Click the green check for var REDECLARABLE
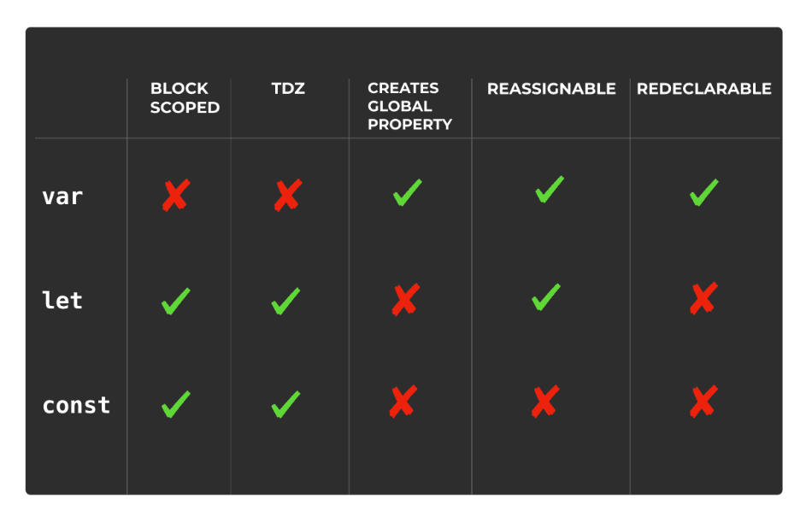Image resolution: width=812 pixels, height=528 pixels. 703,193
